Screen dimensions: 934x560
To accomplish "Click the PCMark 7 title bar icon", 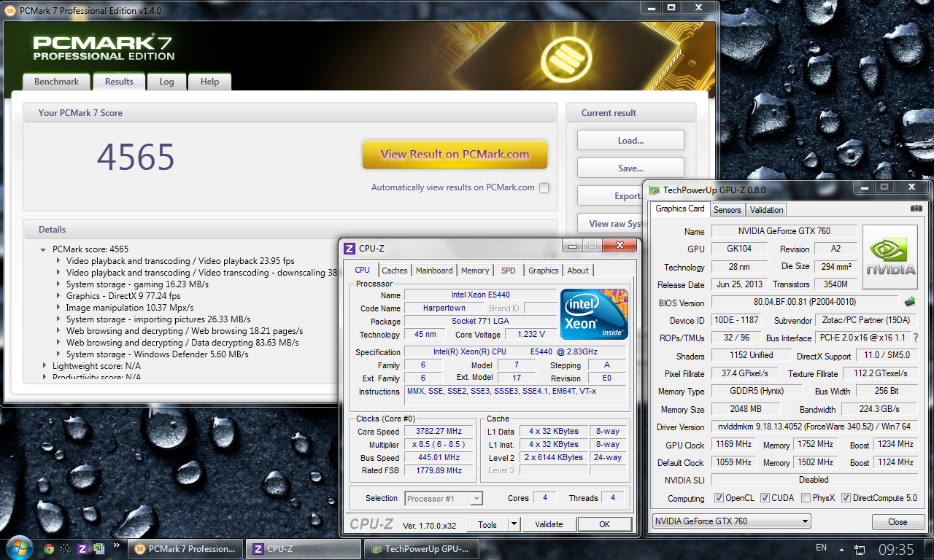I will tap(9, 11).
